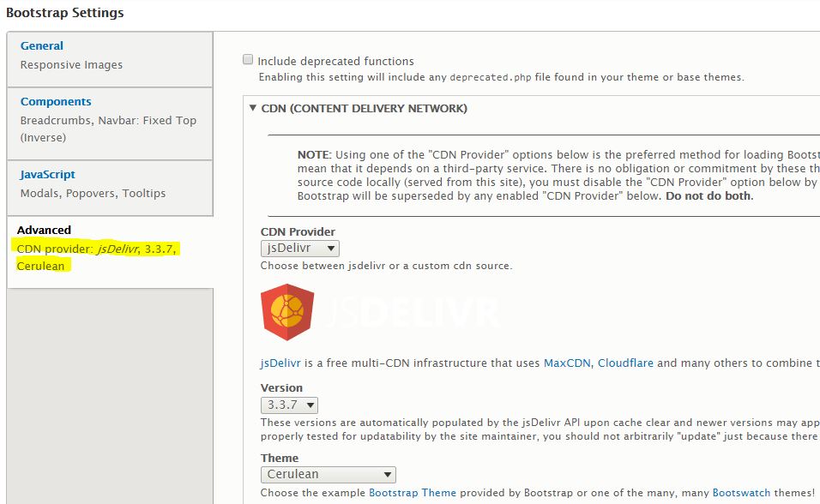Open the General vertical tab

pyautogui.click(x=42, y=46)
